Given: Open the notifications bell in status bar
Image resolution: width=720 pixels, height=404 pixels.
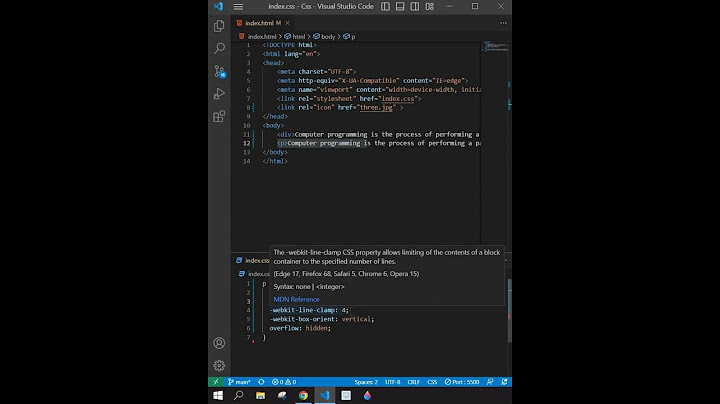Looking at the screenshot, I should pyautogui.click(x=504, y=382).
